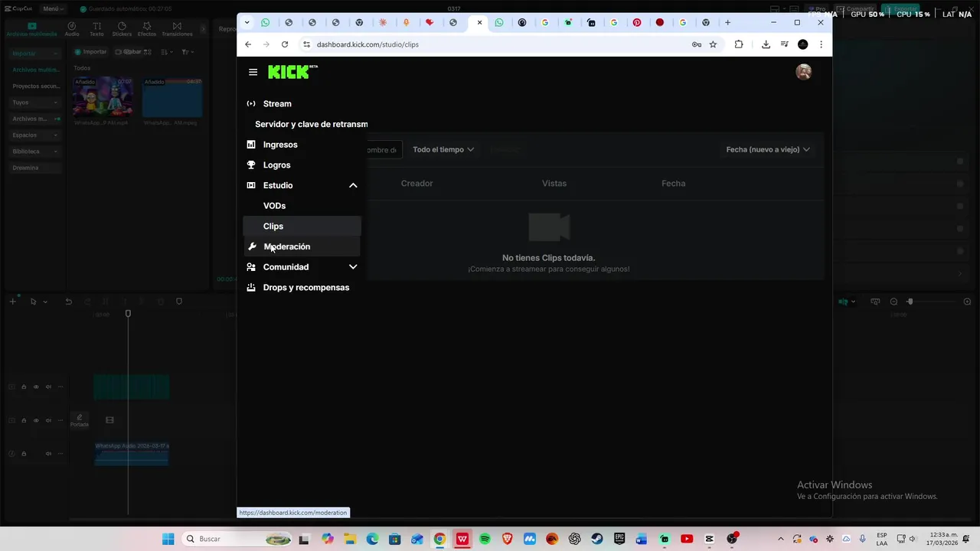Open the Fecha (nuevo a viejo) sort dropdown
The image size is (980, 551).
pos(768,149)
